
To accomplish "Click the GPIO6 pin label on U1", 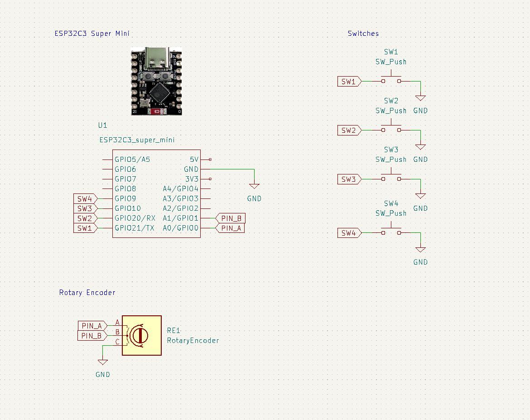I will click(125, 169).
